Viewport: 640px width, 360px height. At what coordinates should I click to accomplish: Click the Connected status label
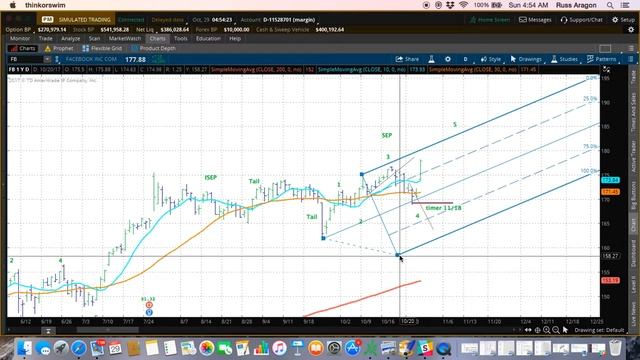pos(131,20)
